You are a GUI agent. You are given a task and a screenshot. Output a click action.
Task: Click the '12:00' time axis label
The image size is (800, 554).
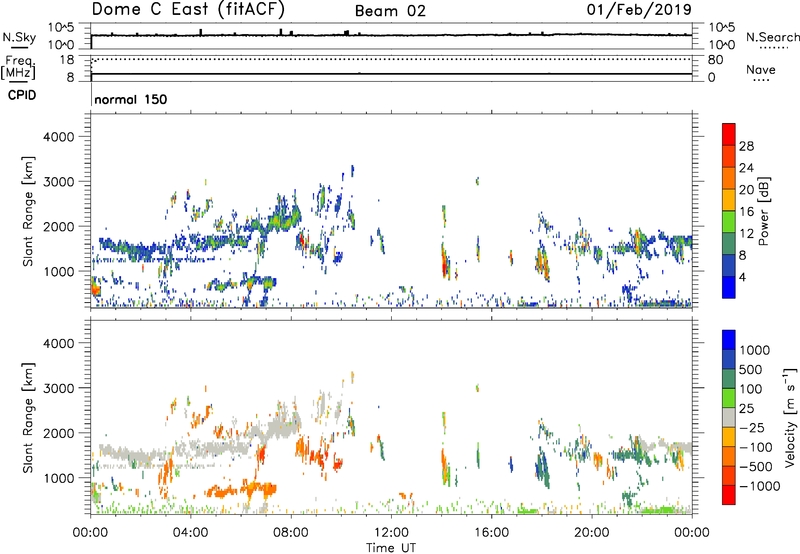point(391,533)
